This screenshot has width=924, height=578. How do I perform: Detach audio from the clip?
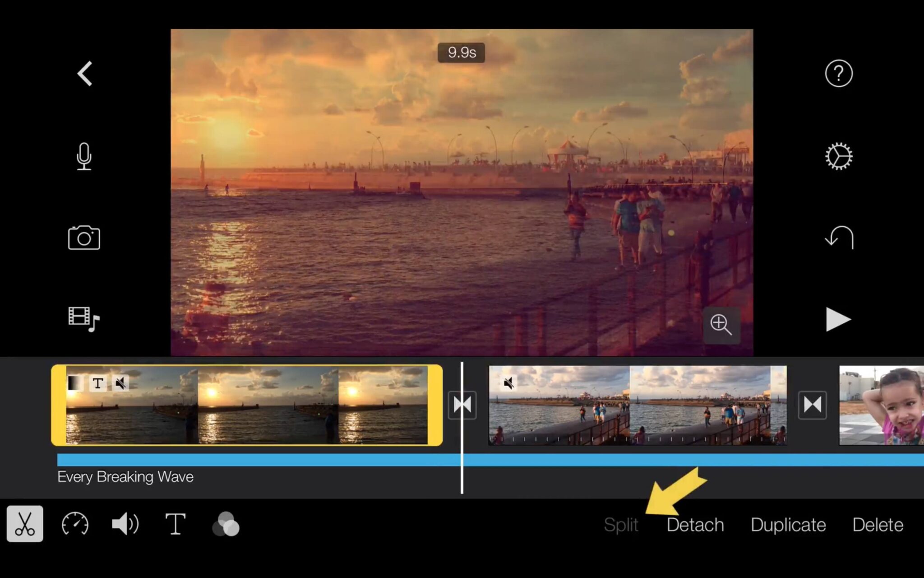click(695, 524)
